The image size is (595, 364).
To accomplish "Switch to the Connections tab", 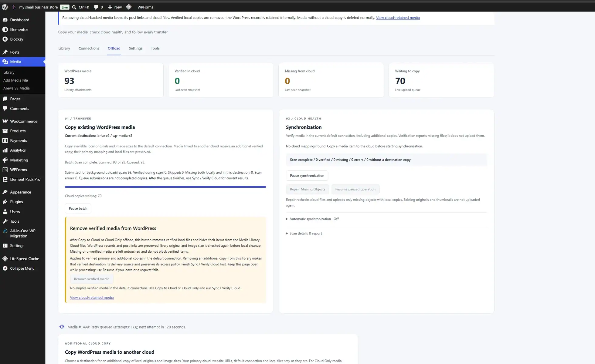I will [x=89, y=48].
